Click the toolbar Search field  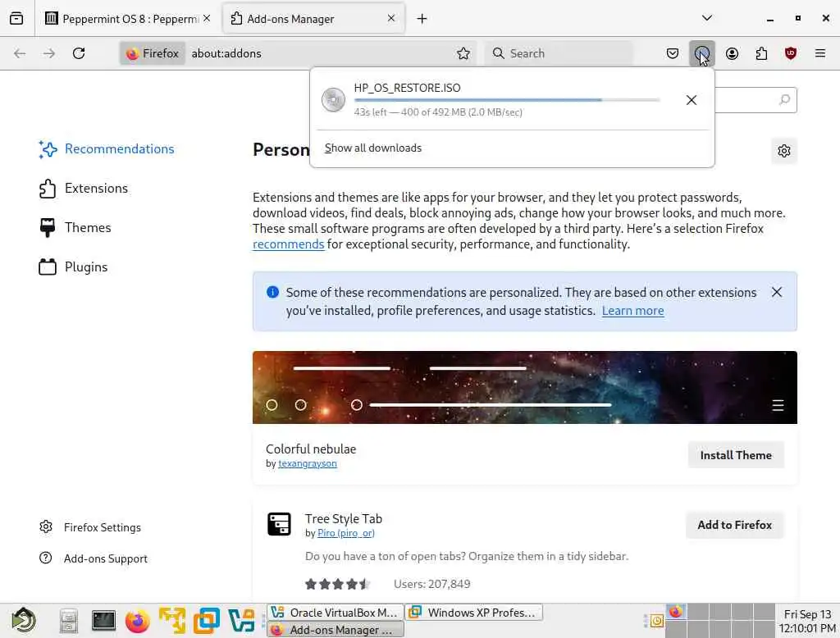pos(558,53)
